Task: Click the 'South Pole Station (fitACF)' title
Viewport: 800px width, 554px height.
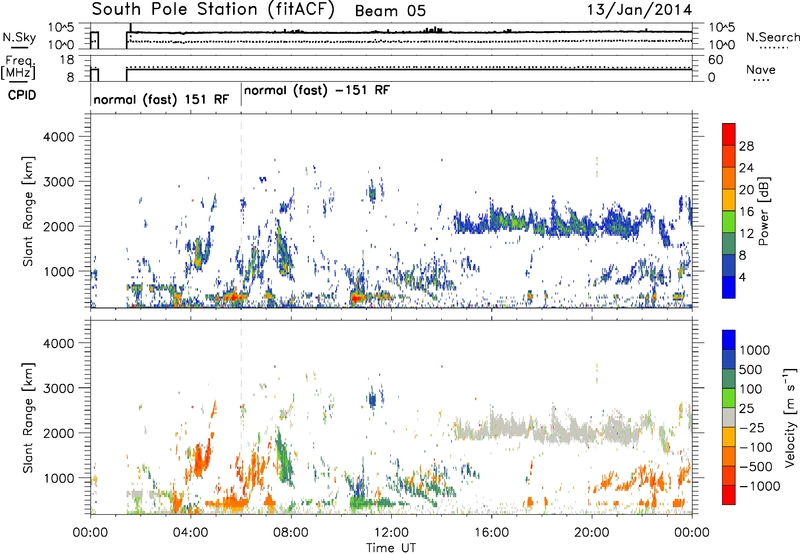Action: point(213,10)
